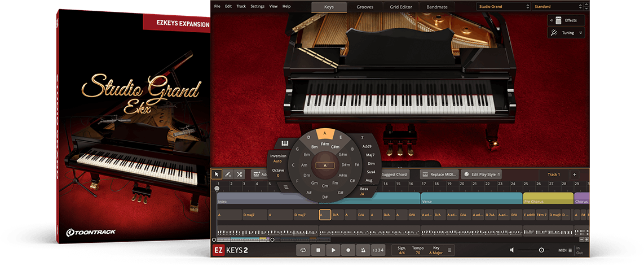Viewport: 644px width, 266px height.
Task: Add a new track with plus button
Action: 575,175
